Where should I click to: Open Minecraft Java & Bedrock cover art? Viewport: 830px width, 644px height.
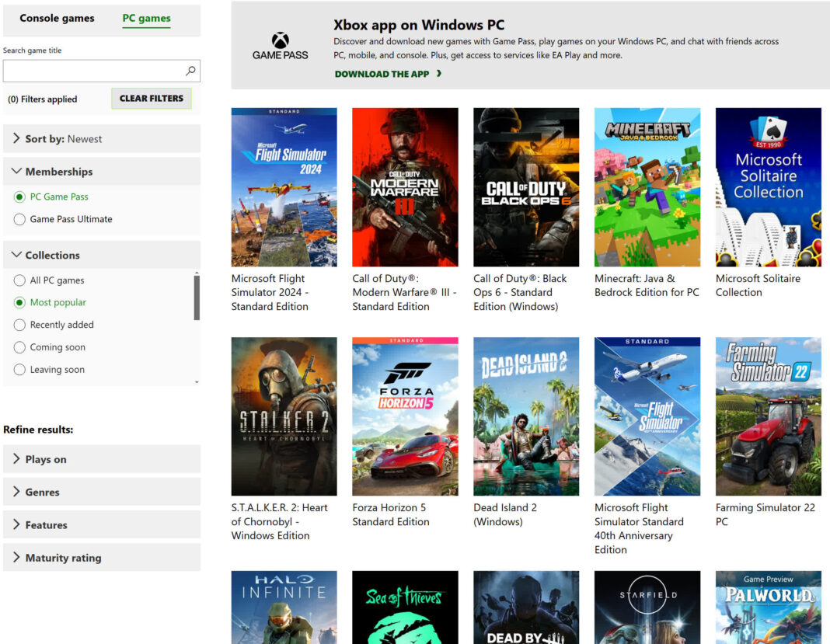[647, 187]
